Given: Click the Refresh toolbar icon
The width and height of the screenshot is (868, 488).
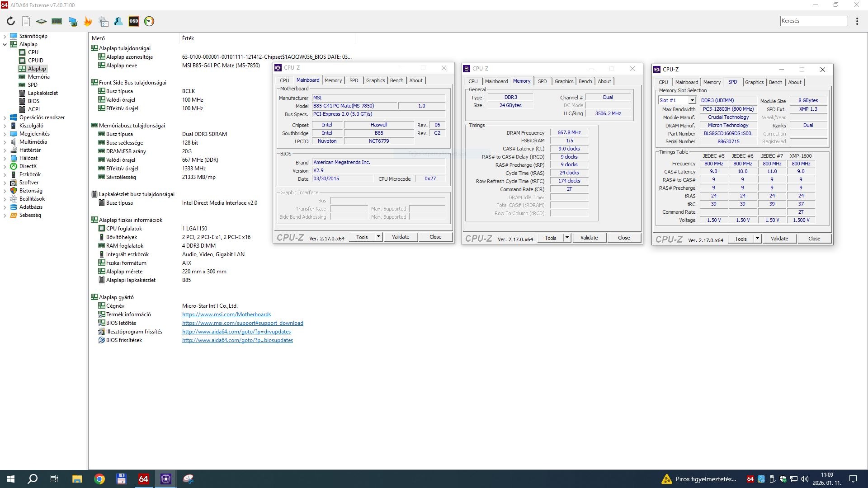Looking at the screenshot, I should pos(11,21).
